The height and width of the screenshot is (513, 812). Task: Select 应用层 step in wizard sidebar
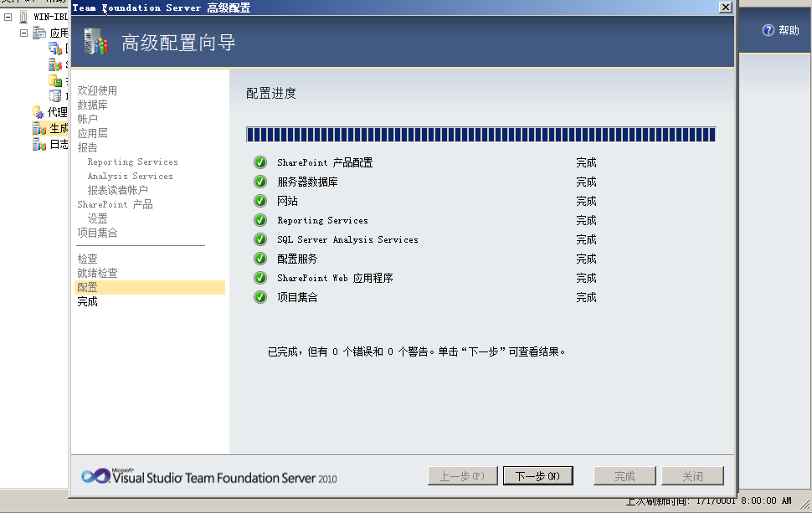tap(92, 134)
